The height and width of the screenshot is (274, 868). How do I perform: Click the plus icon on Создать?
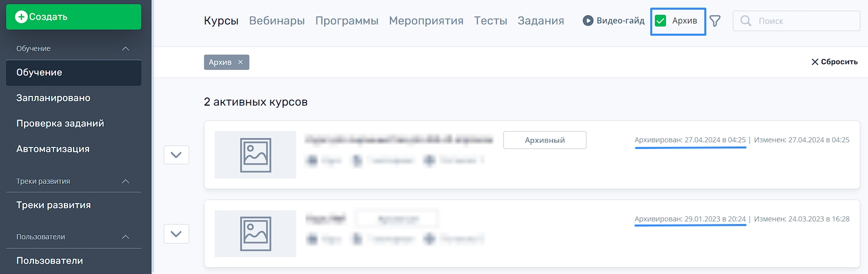21,17
